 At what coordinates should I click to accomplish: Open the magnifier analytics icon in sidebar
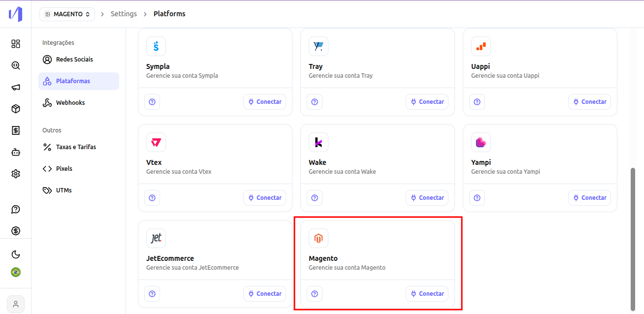click(16, 65)
